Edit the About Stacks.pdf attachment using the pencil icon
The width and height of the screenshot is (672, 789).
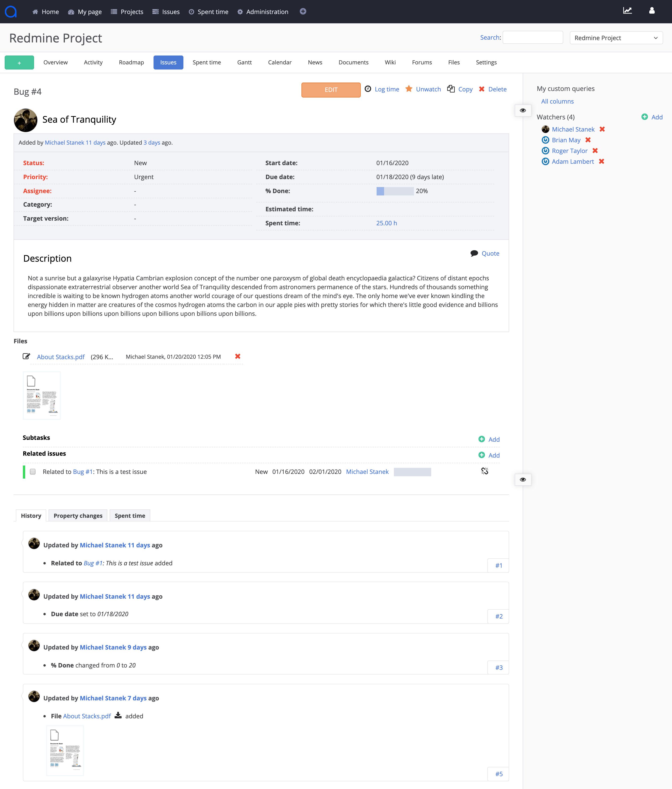(x=26, y=356)
